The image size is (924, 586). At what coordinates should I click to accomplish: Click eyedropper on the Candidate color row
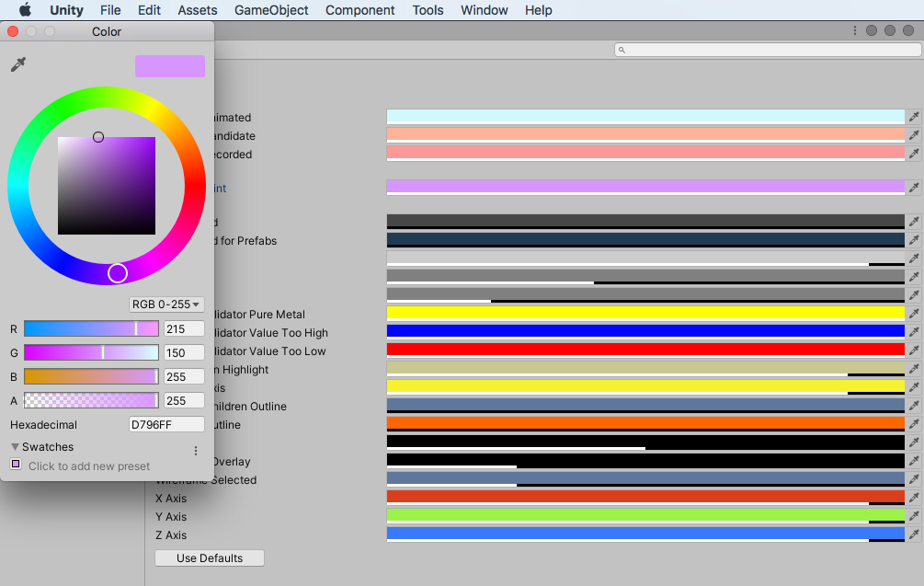tap(914, 135)
